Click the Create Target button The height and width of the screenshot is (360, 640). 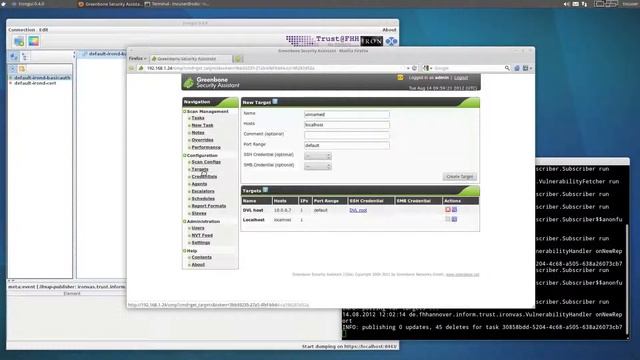coord(460,176)
